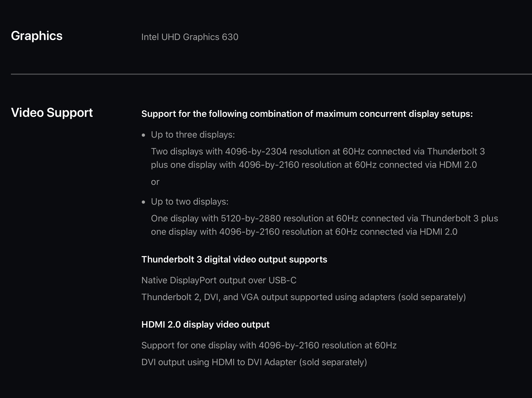Click the bullet before Up to three displays
This screenshot has width=532, height=398.
pyautogui.click(x=144, y=135)
